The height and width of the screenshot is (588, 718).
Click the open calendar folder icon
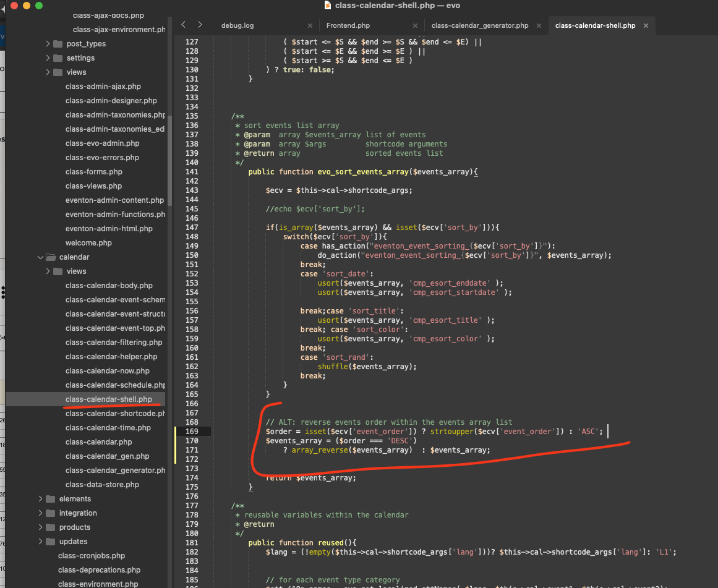pos(51,257)
